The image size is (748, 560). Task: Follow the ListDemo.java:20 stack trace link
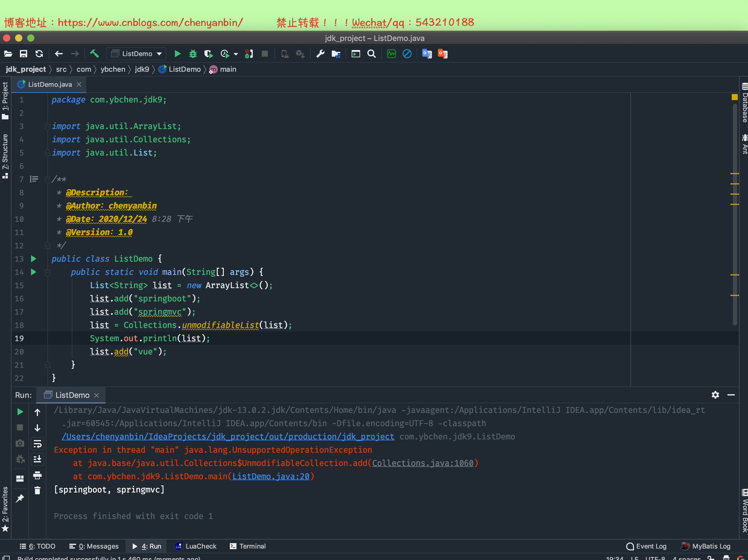(271, 476)
